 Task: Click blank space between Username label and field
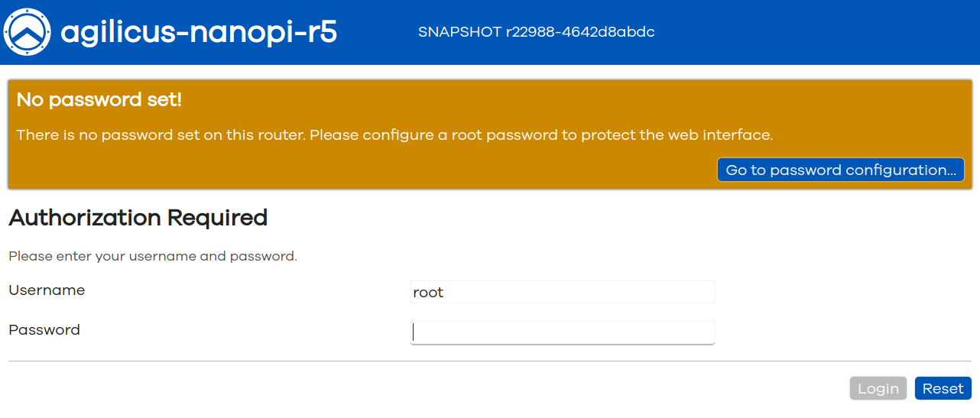click(245, 291)
